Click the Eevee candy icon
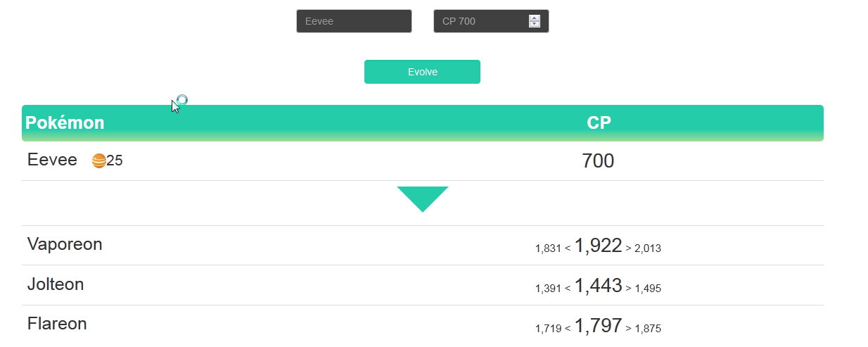Screen dimensions: 868x347 pyautogui.click(x=98, y=161)
